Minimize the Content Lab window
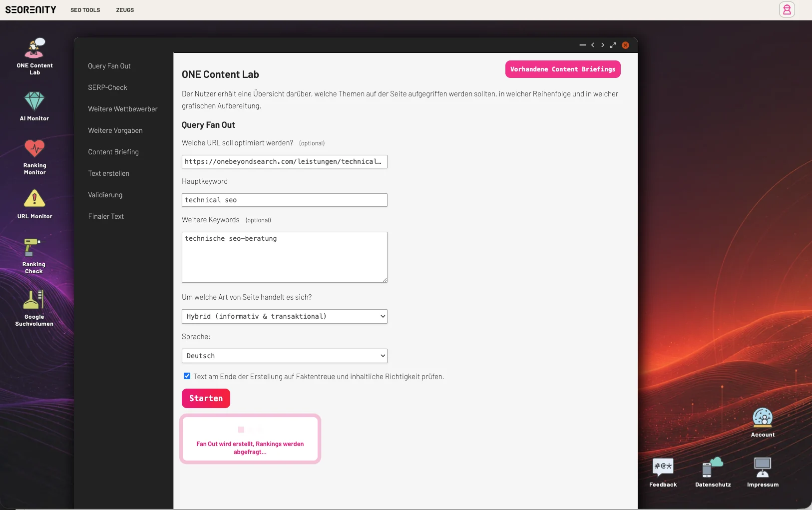This screenshot has width=812, height=510. (582, 45)
